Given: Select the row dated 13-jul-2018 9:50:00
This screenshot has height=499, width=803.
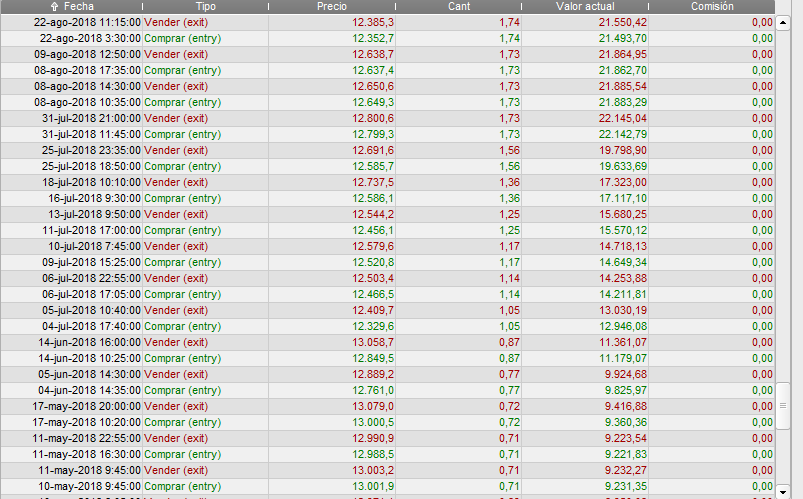Looking at the screenshot, I should (387, 214).
